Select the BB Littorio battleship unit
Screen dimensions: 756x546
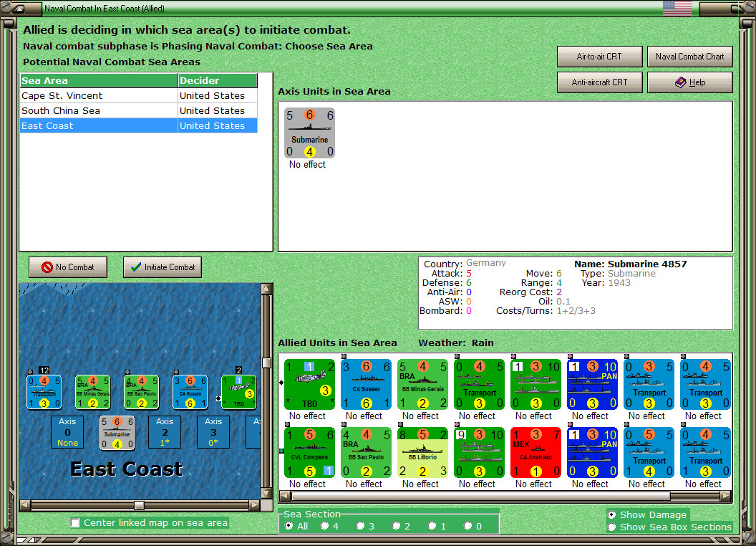(x=422, y=452)
